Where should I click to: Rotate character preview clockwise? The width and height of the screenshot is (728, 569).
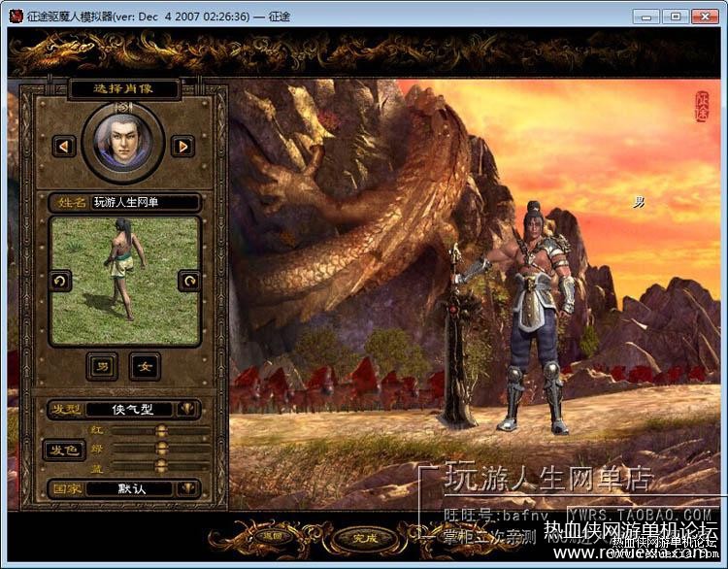(x=188, y=281)
